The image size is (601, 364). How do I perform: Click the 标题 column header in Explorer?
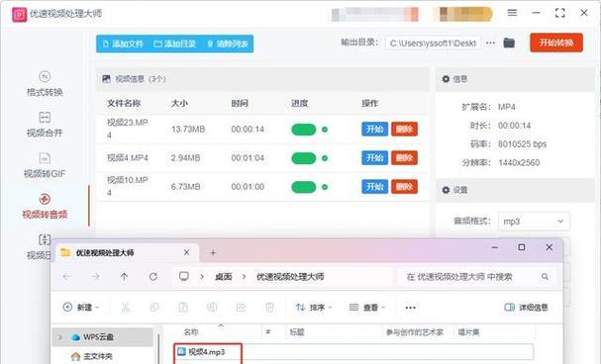point(297,332)
